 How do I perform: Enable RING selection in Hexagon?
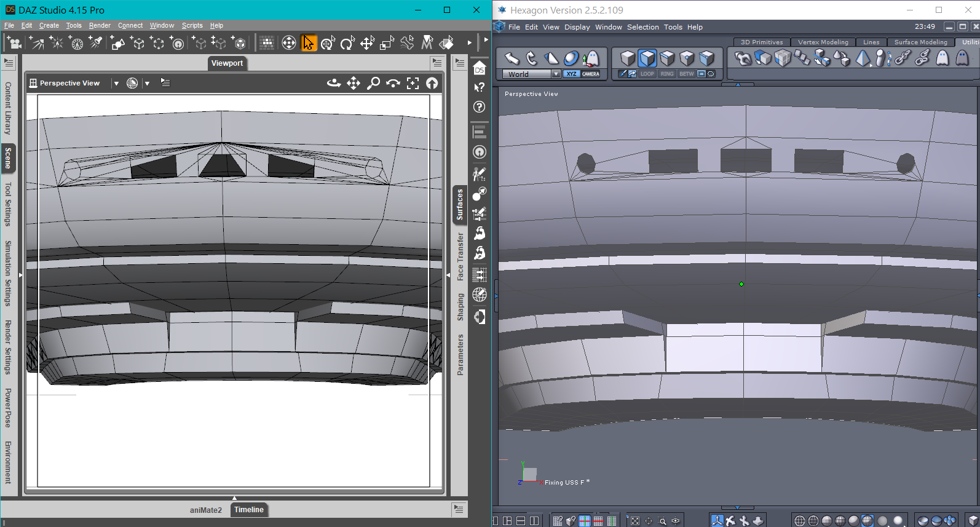coord(667,74)
